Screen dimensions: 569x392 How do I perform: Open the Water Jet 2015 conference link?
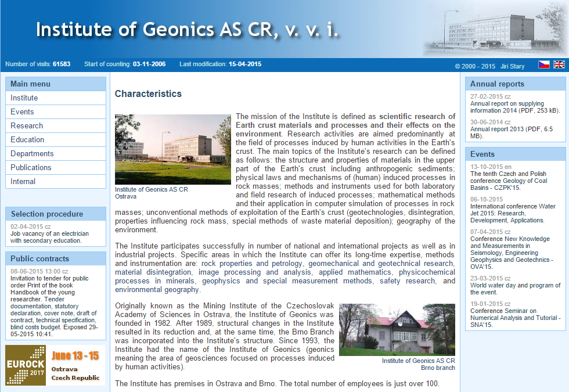pos(513,213)
